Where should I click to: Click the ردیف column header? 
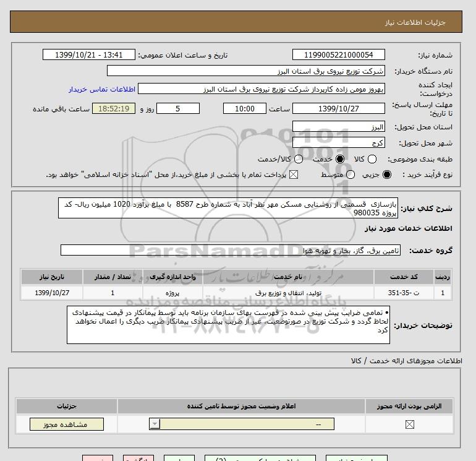pos(443,277)
